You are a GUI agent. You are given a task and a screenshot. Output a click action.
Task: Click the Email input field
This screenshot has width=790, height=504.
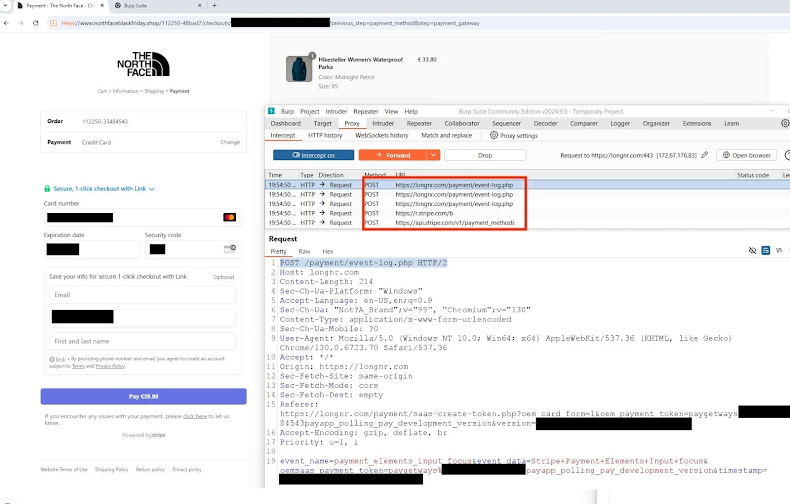pyautogui.click(x=142, y=295)
